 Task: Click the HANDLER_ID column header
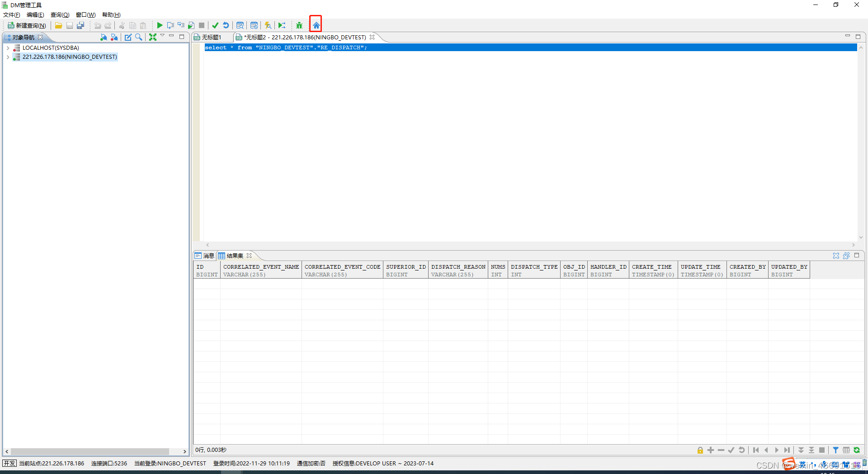tap(608, 270)
